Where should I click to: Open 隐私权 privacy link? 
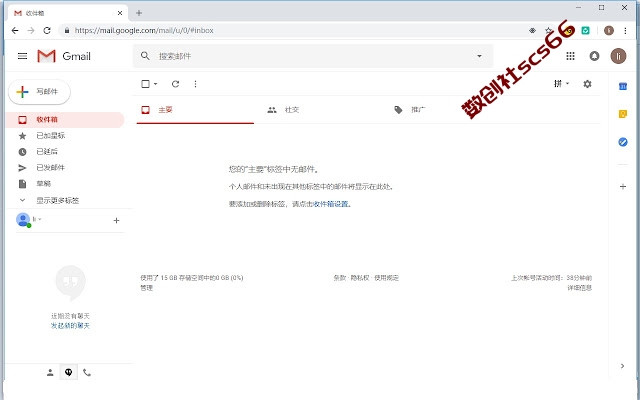360,278
